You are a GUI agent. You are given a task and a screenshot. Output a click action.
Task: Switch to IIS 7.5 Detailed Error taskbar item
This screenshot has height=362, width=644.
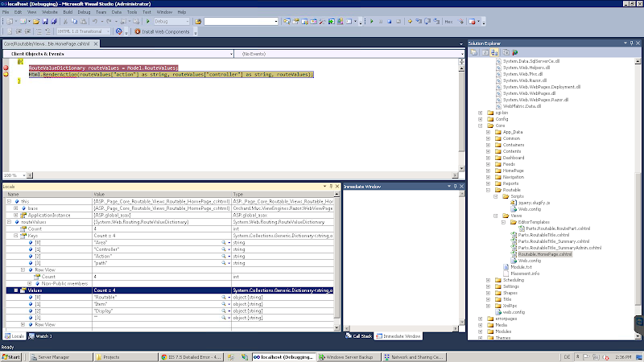click(191, 357)
